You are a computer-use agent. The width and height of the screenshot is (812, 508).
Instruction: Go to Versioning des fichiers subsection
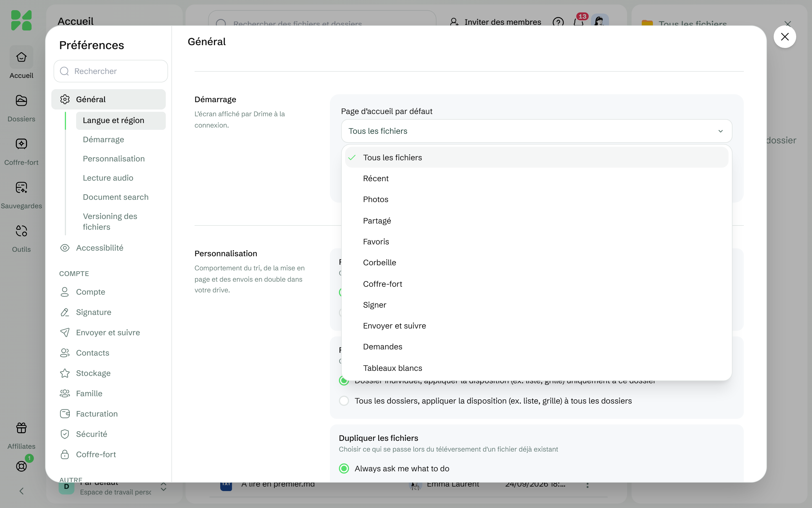121,222
